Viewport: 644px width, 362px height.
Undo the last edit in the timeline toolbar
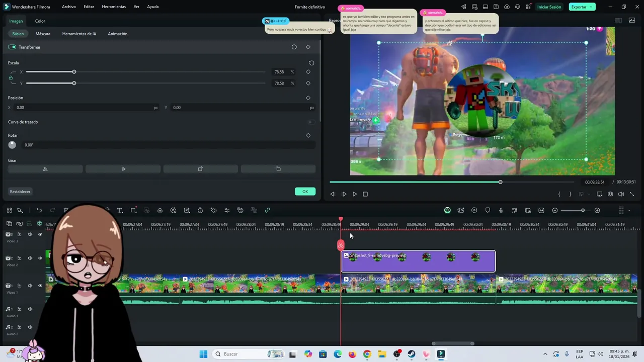tap(39, 210)
